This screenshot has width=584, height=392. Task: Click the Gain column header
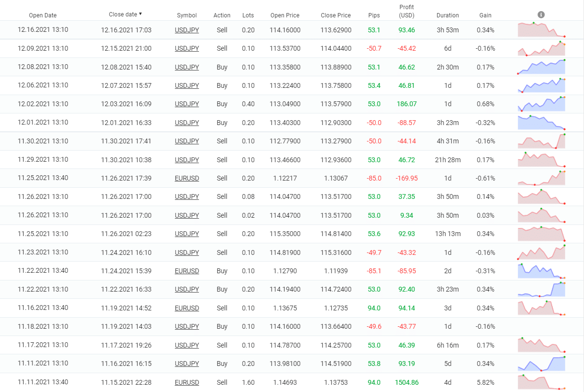tap(485, 15)
